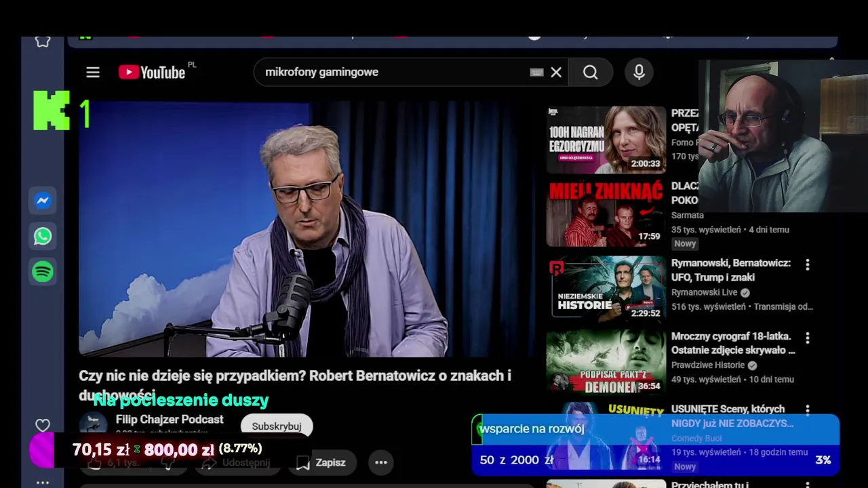The width and height of the screenshot is (868, 488).
Task: Click the video title about Robert Bernatowicz
Action: point(295,384)
